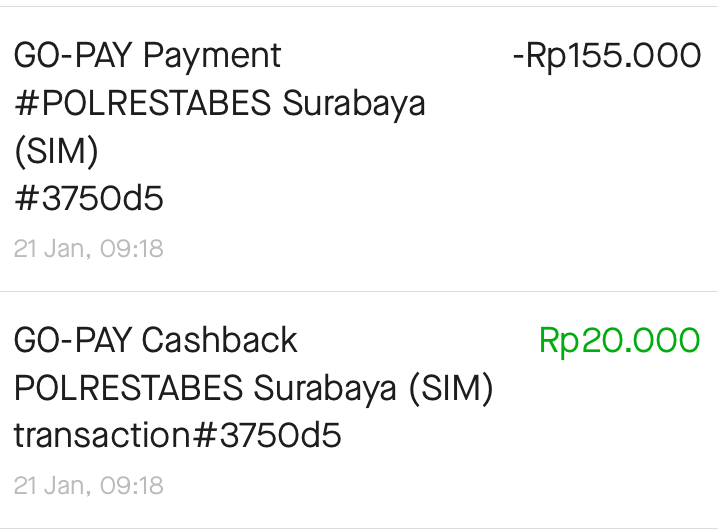Tap the word Surabaya in the payment entry
The height and width of the screenshot is (531, 718).
[x=354, y=104]
